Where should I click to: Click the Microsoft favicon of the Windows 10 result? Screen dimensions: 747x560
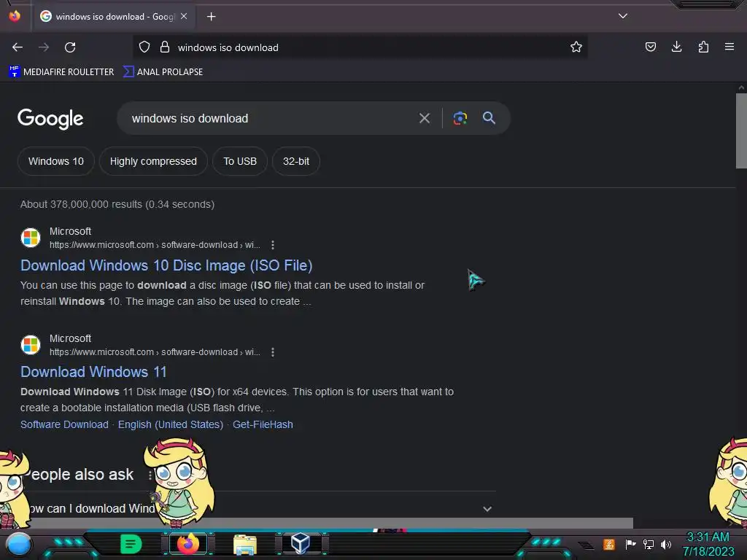click(31, 238)
